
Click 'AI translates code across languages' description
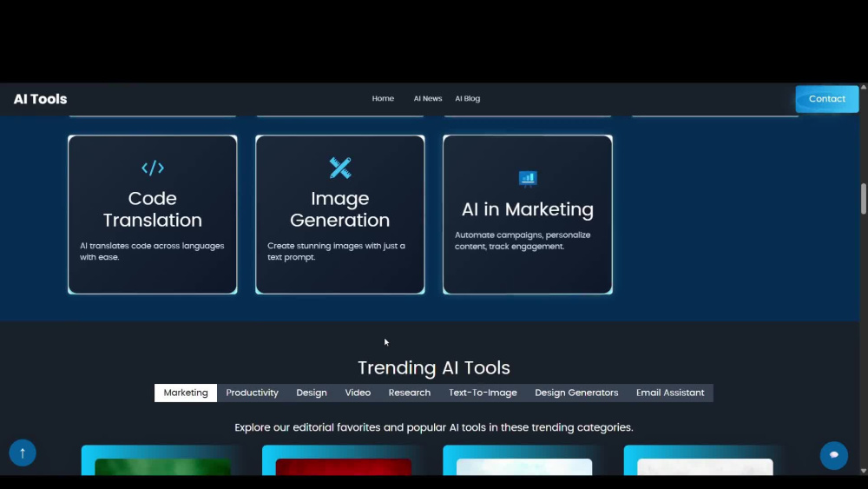coord(152,251)
